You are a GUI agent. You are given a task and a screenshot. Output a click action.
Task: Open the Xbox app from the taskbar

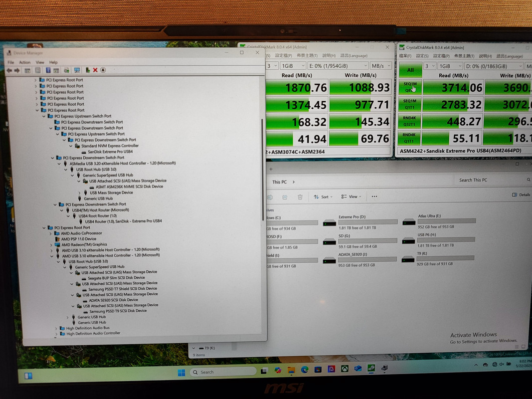[345, 369]
